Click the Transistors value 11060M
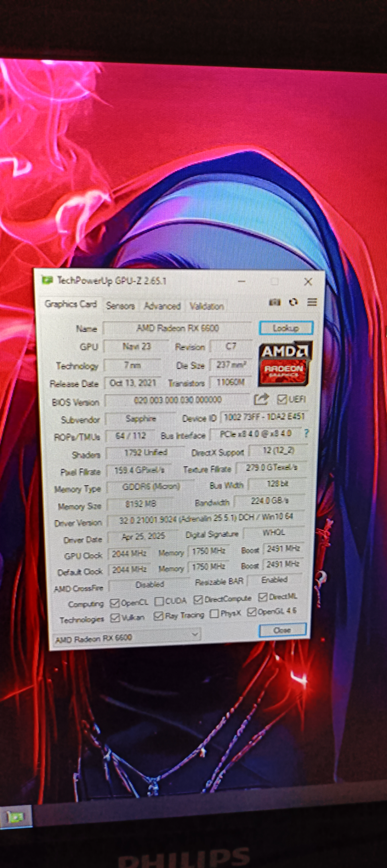Screen dimensions: 387x868 230,382
